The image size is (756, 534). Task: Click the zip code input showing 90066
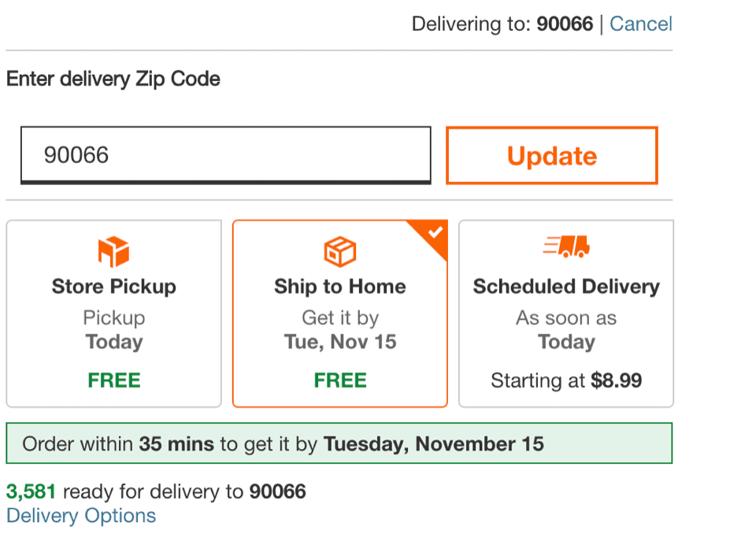point(225,155)
